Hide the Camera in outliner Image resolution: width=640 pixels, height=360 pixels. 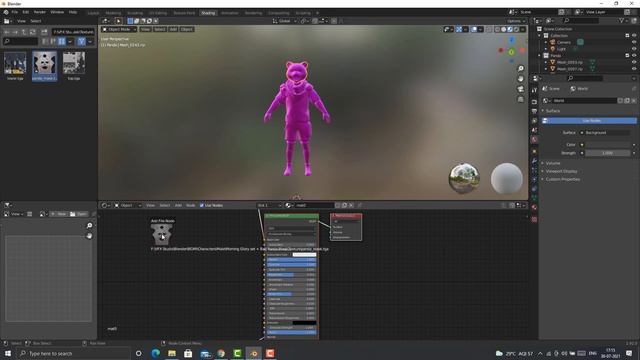click(634, 42)
